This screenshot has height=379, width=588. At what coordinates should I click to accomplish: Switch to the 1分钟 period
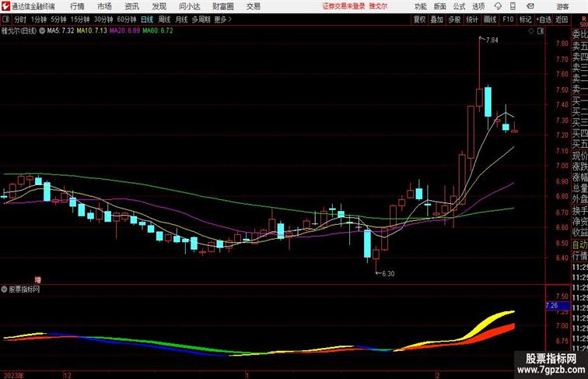coord(39,19)
